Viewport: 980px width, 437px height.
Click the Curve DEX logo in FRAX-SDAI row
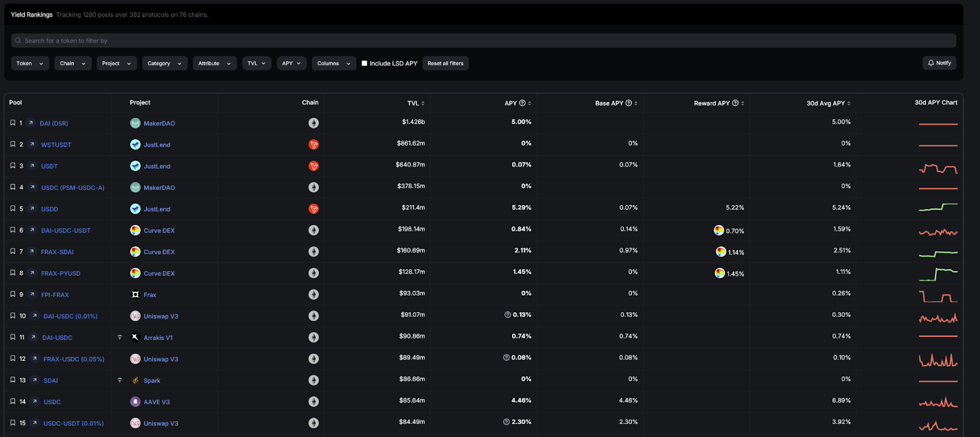(x=135, y=252)
